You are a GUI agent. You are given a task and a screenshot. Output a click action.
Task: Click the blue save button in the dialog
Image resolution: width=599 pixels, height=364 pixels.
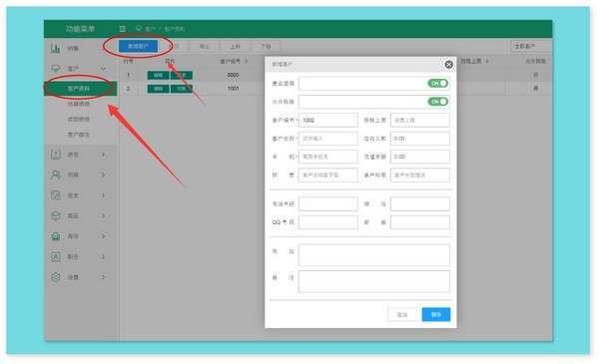tap(436, 314)
